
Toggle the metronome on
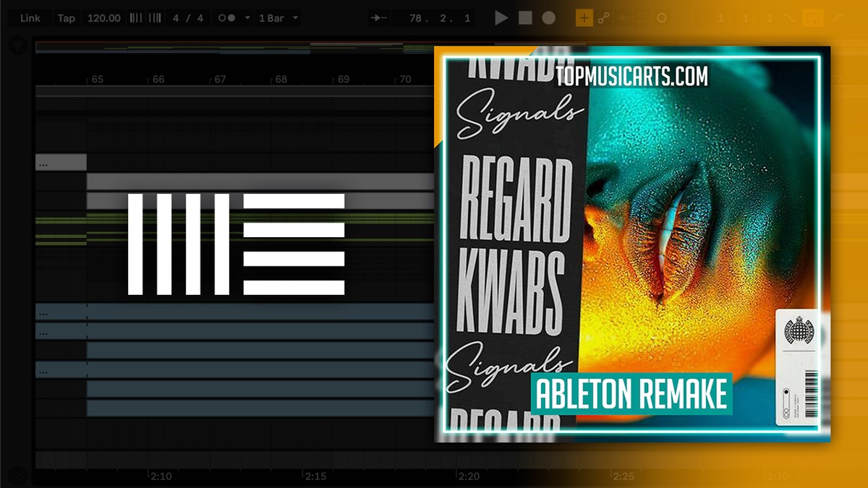click(228, 17)
